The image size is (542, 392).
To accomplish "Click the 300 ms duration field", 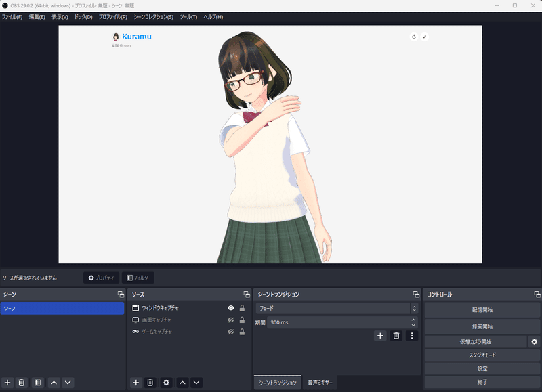I will (x=339, y=322).
